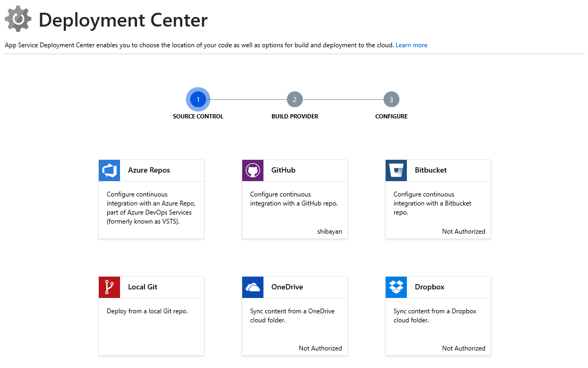Choose the Azure Repos card title

coord(149,170)
